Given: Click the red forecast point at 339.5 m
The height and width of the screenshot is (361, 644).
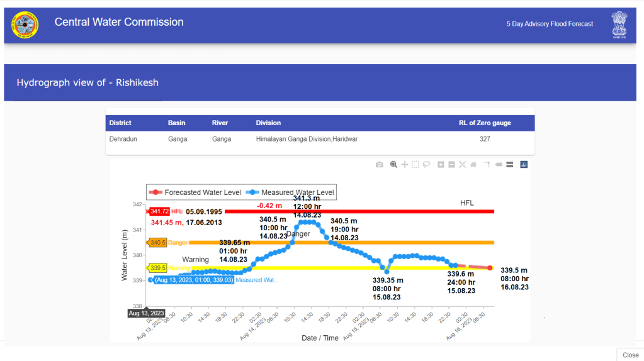Looking at the screenshot, I should click(x=490, y=268).
